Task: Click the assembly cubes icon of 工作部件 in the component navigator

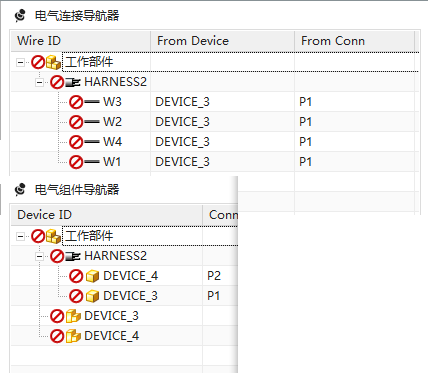Action: coord(53,236)
